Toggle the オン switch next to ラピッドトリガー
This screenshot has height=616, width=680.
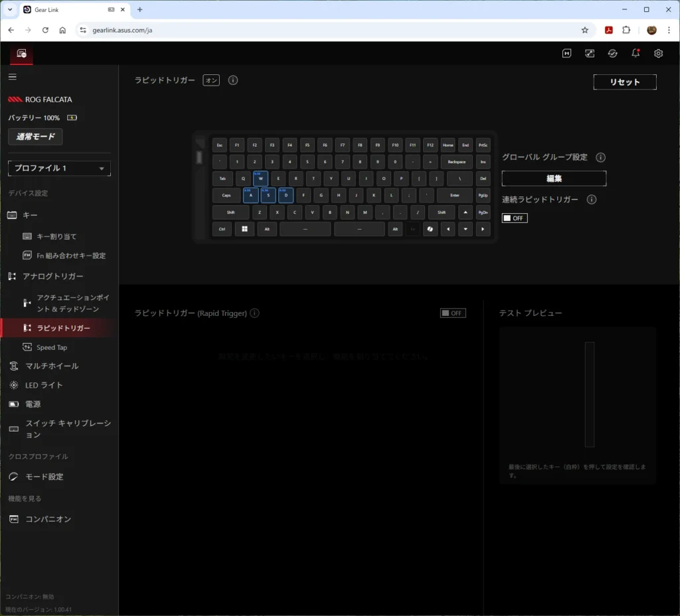tap(211, 80)
